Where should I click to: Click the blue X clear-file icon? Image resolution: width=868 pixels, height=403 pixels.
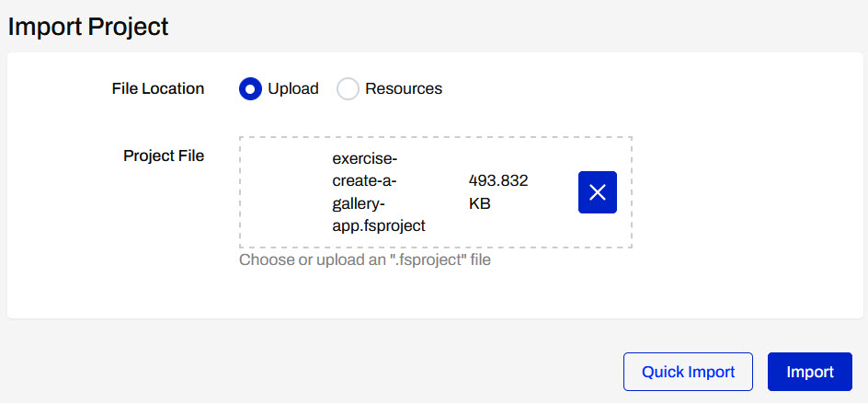(597, 192)
